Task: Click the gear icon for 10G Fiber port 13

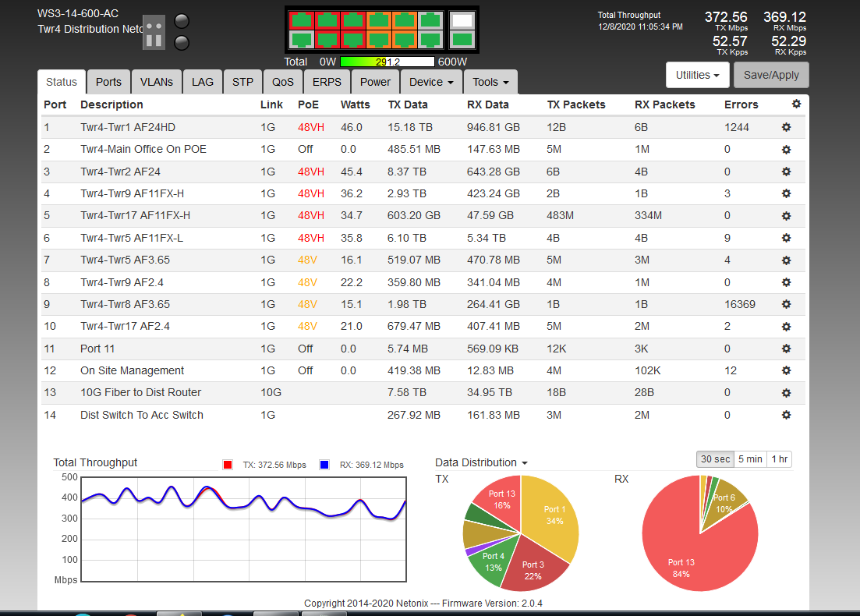Action: [x=786, y=392]
